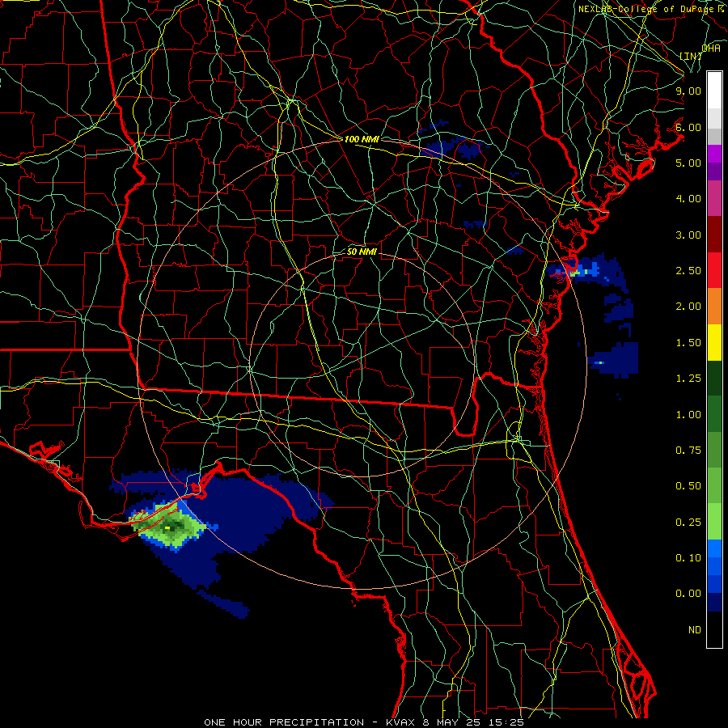Click the 1.25 legend value
The height and width of the screenshot is (728, 728).
(688, 379)
